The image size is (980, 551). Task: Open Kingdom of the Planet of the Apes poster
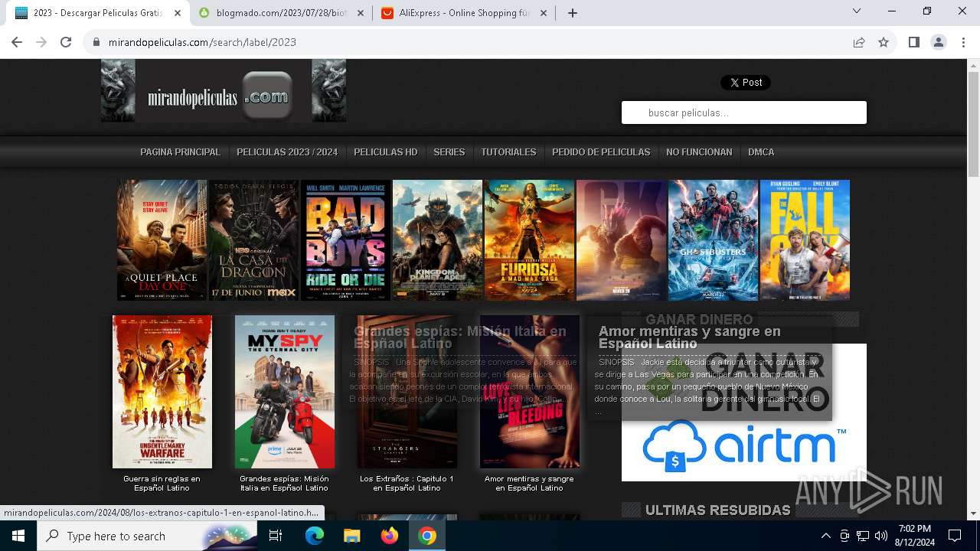[x=437, y=240]
